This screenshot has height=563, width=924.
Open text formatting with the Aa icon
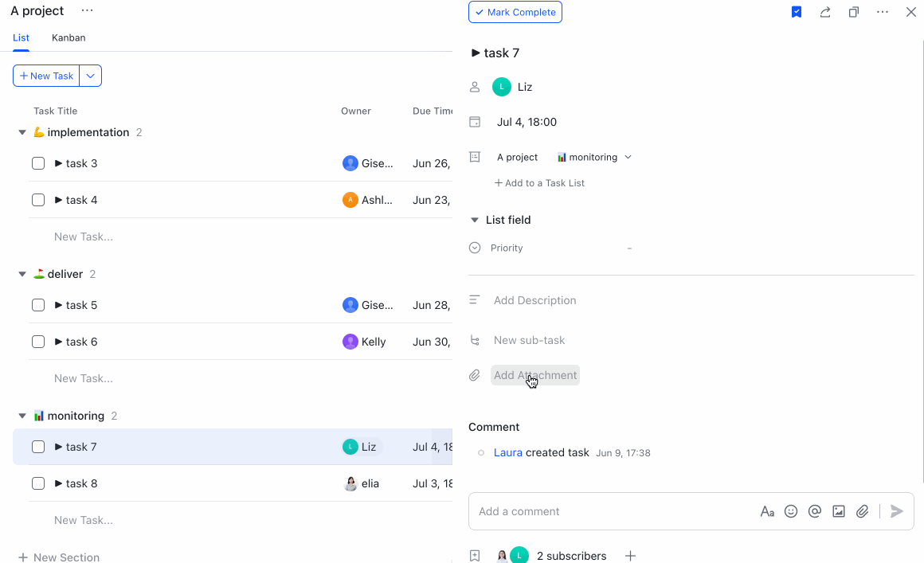tap(767, 510)
